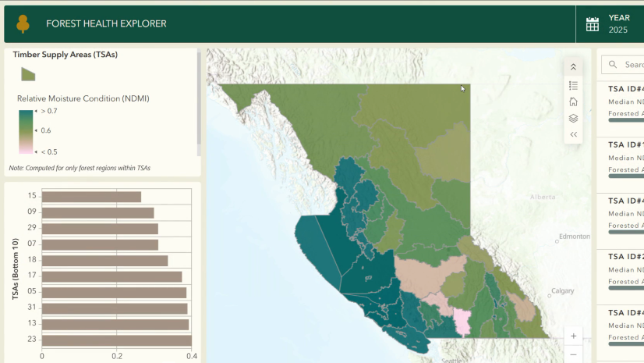Zoom out on the map
Viewport: 644px width, 363px height.
click(x=573, y=354)
